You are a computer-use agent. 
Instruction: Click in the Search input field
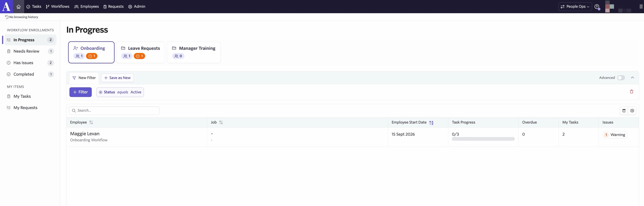pyautogui.click(x=114, y=111)
